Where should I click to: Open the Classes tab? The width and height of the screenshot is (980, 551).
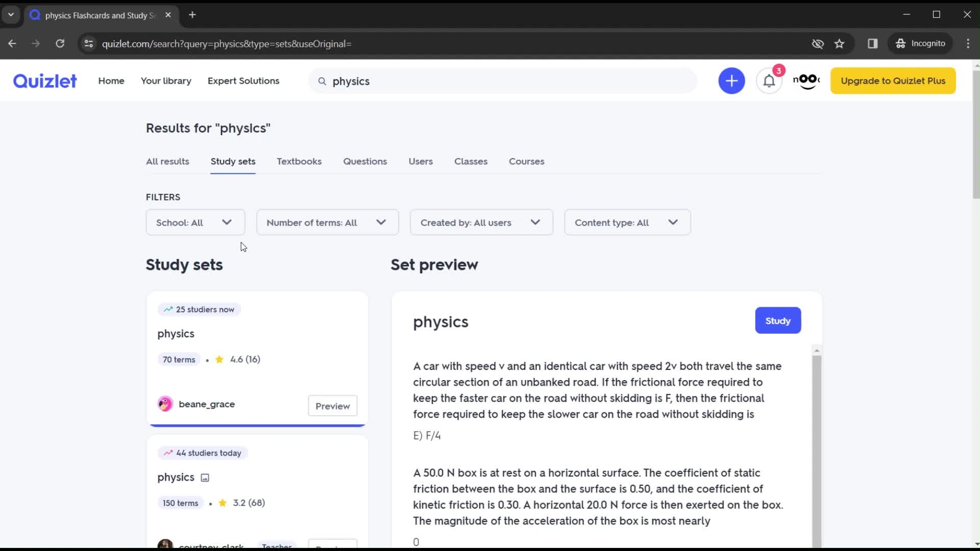tap(471, 161)
